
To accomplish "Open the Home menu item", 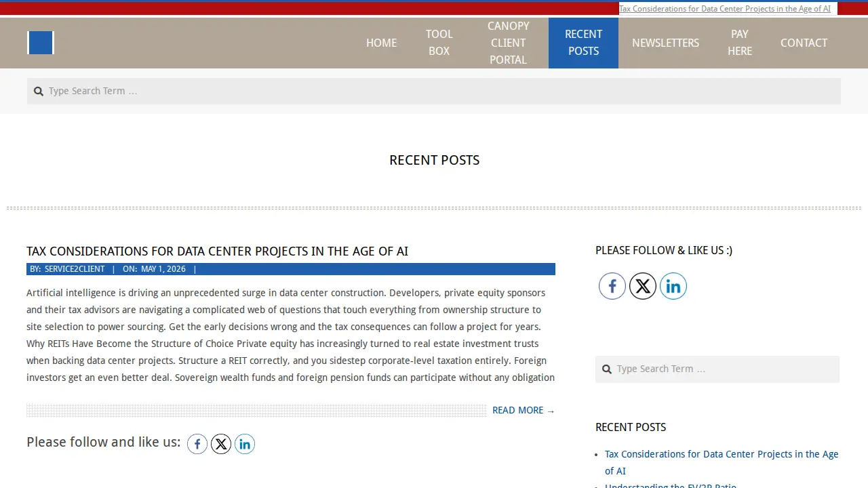I will 381,43.
